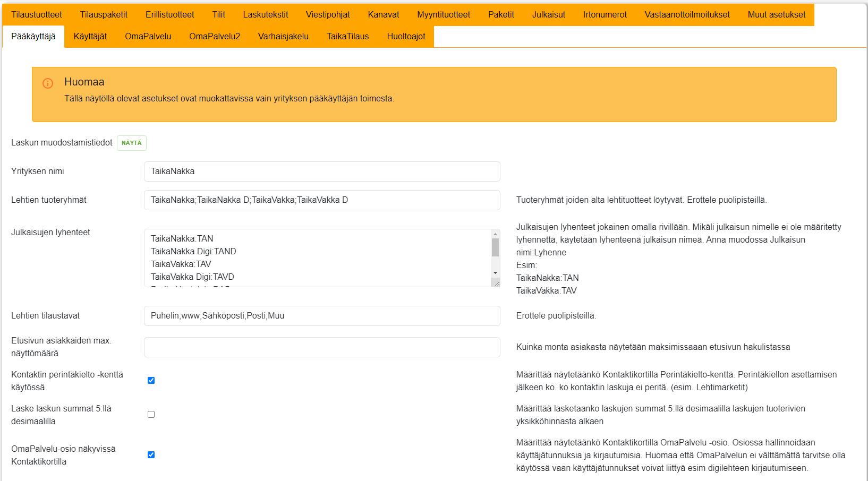Screen dimensions: 868x481
Task: Click the 'Laskun muodostamistiedot' label
Action: pos(62,143)
